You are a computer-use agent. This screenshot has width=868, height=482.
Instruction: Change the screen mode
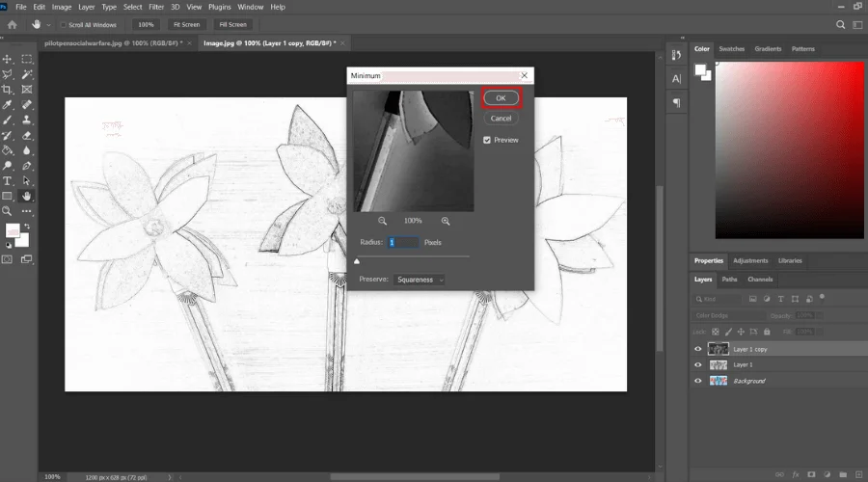(27, 259)
